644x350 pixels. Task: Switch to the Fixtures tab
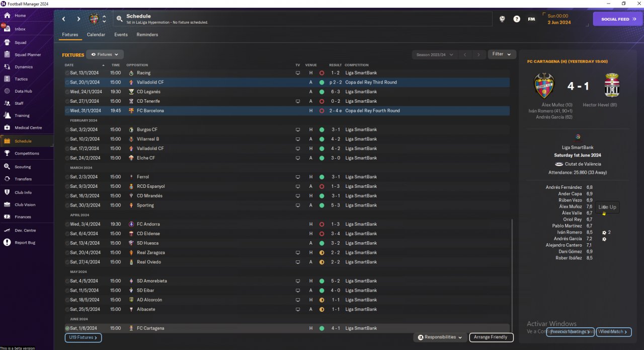pos(70,35)
